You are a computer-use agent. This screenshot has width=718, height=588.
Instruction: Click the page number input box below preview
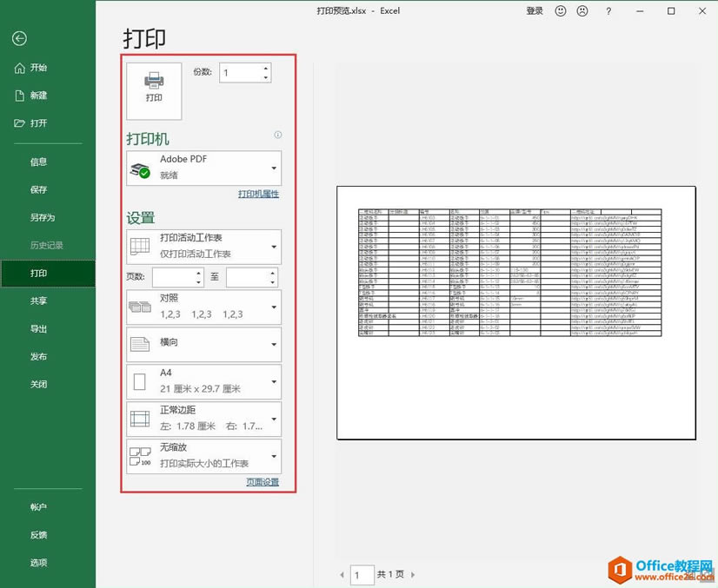click(x=363, y=575)
